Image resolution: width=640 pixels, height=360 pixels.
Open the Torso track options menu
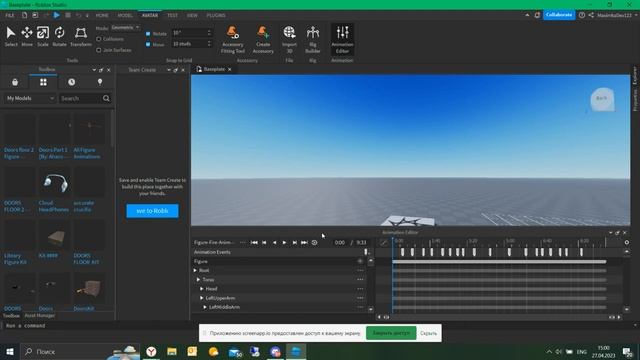click(x=360, y=280)
